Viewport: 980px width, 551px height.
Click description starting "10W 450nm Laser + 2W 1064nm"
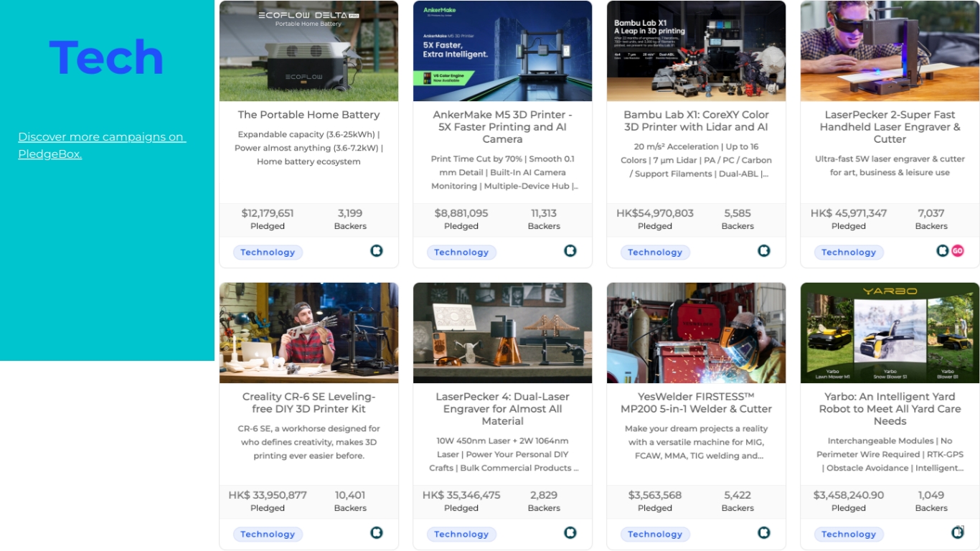503,454
